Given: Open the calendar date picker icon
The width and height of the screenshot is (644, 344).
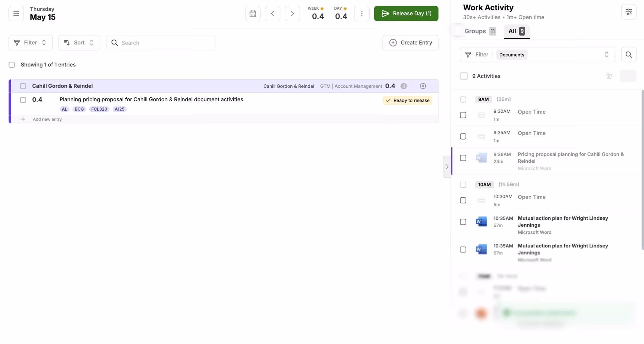Looking at the screenshot, I should (253, 14).
